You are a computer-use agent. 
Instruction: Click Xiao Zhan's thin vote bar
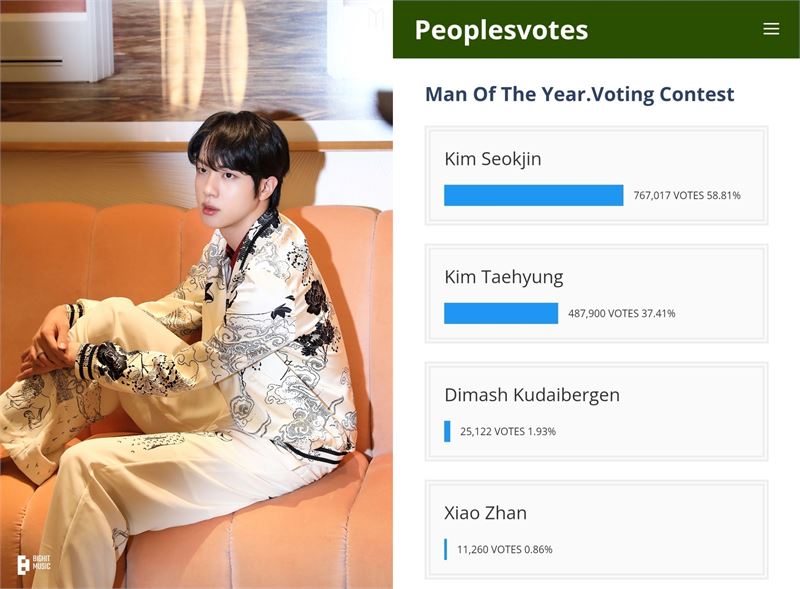click(x=446, y=549)
